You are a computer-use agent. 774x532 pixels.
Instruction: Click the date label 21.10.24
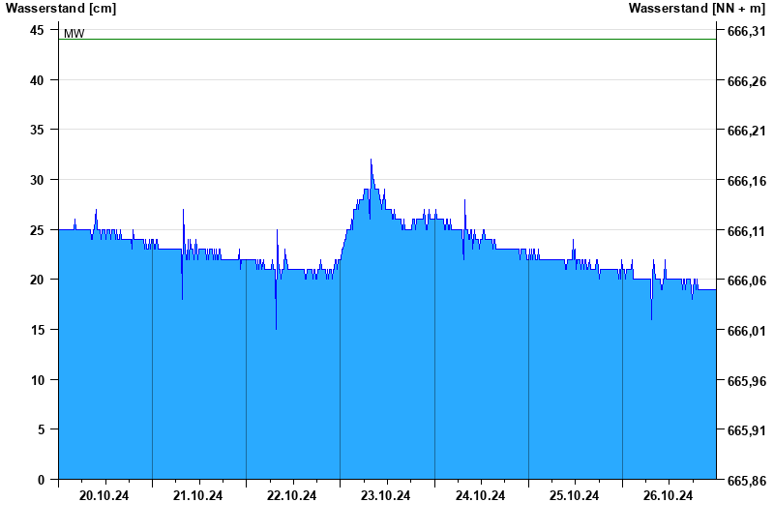tap(197, 495)
